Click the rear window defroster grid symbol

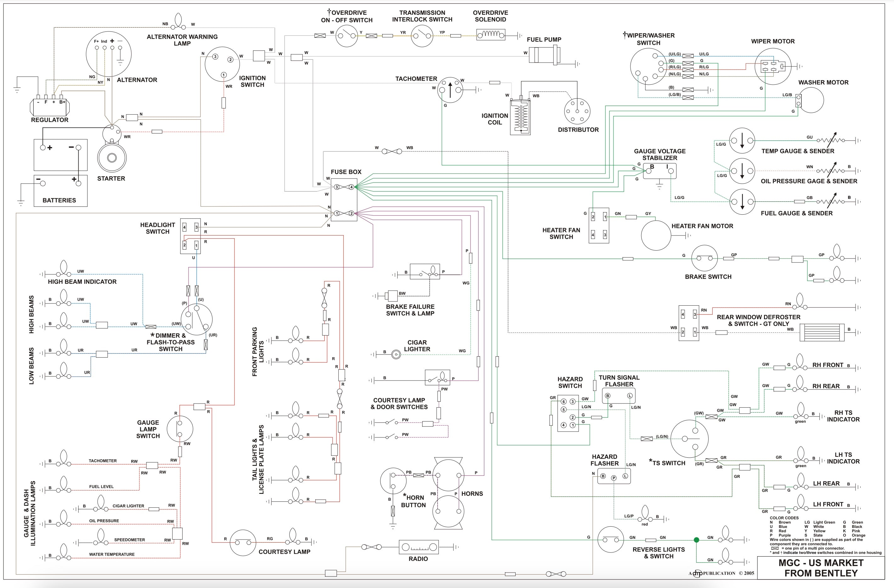pyautogui.click(x=822, y=332)
